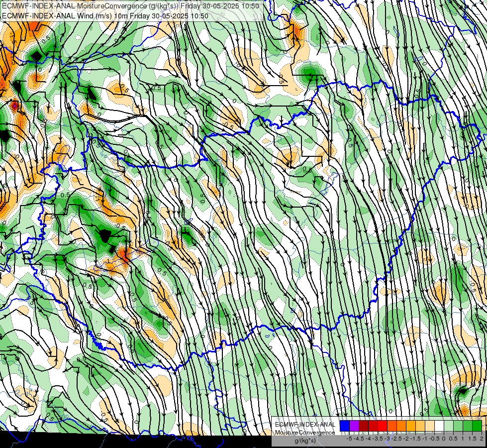
Task: Click the 1.5 tick label on the legend
Action: (x=472, y=439)
